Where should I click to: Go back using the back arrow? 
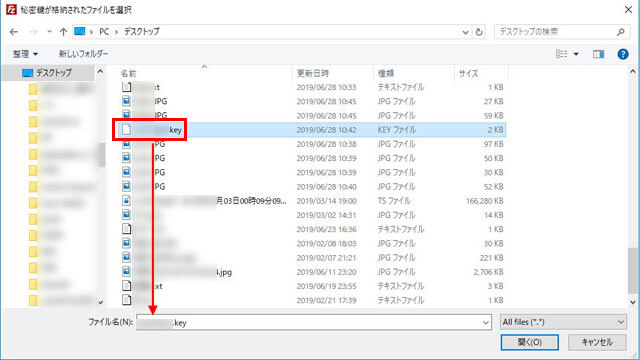14,32
